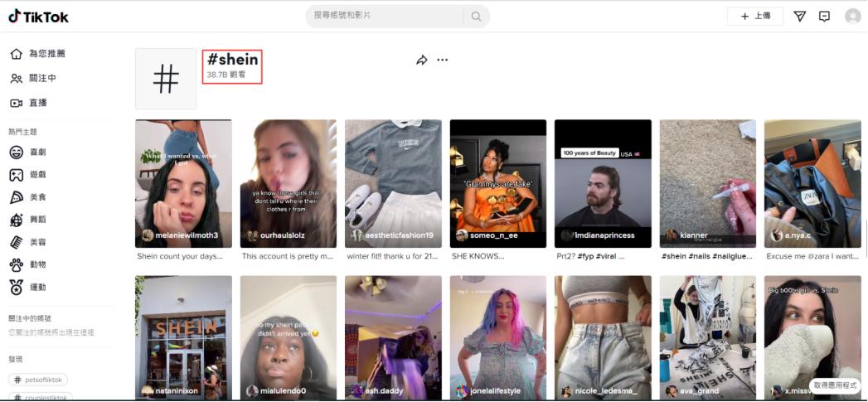The height and width of the screenshot is (402, 868).
Task: Open ourhaulslolz profile avatar
Action: pos(252,235)
